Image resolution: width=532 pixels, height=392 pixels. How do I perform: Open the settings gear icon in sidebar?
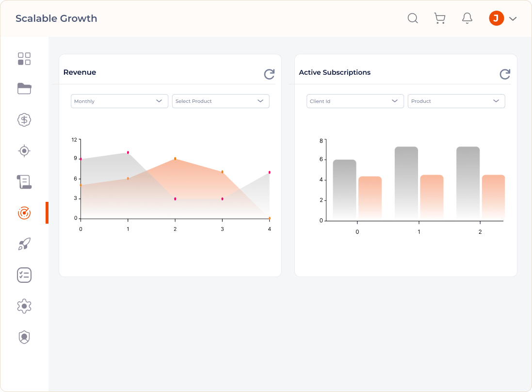[x=24, y=306]
